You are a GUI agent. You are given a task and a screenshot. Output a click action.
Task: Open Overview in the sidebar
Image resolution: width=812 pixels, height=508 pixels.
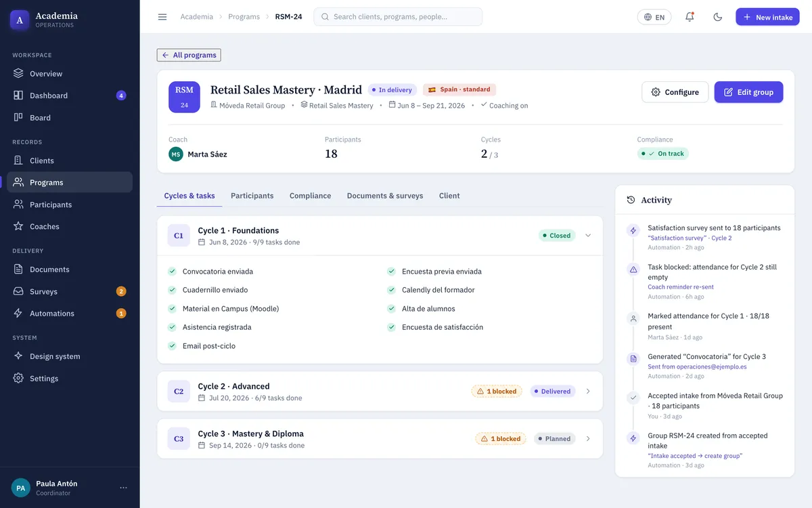point(70,74)
